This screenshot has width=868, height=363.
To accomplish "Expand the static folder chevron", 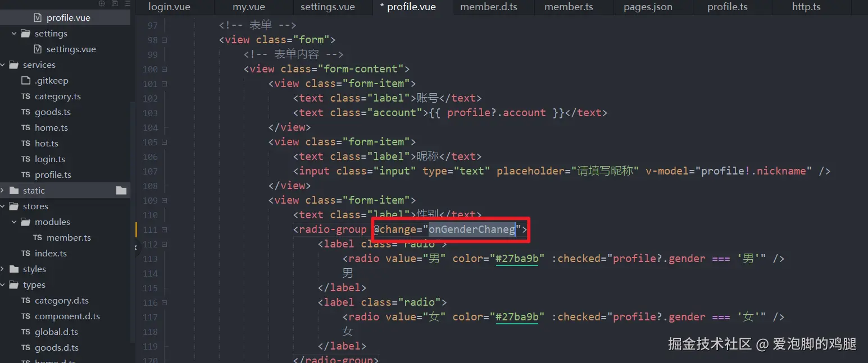I will pos(2,191).
